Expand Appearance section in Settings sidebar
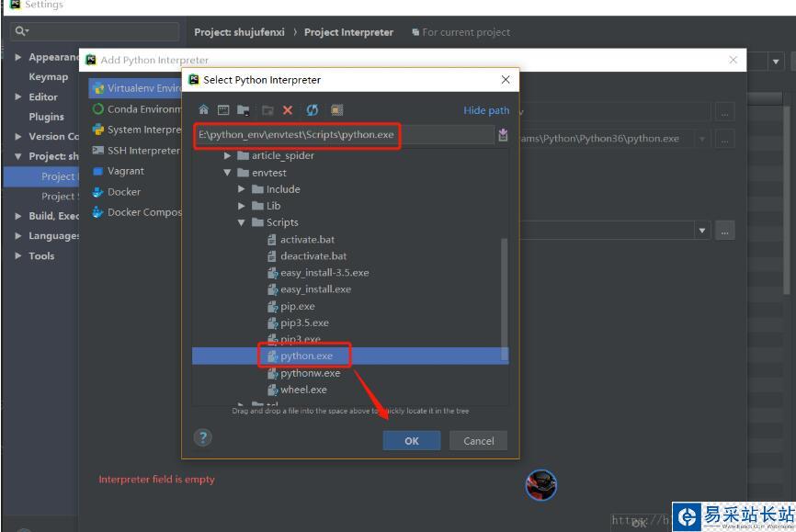 tap(18, 57)
